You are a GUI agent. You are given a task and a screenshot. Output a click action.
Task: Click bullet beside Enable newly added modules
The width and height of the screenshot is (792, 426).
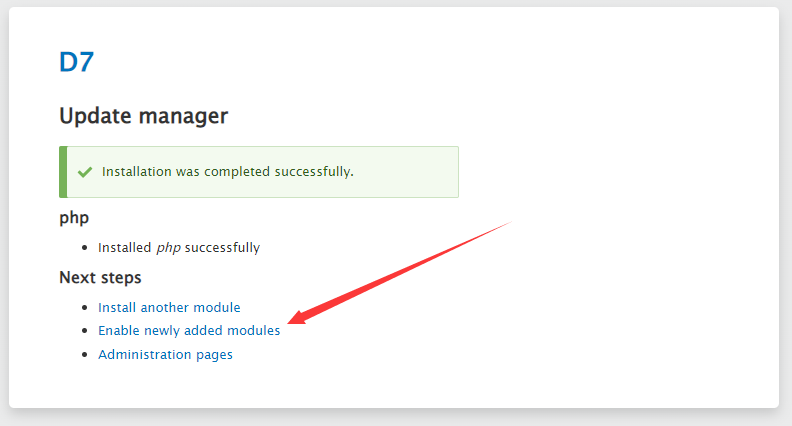click(x=85, y=330)
